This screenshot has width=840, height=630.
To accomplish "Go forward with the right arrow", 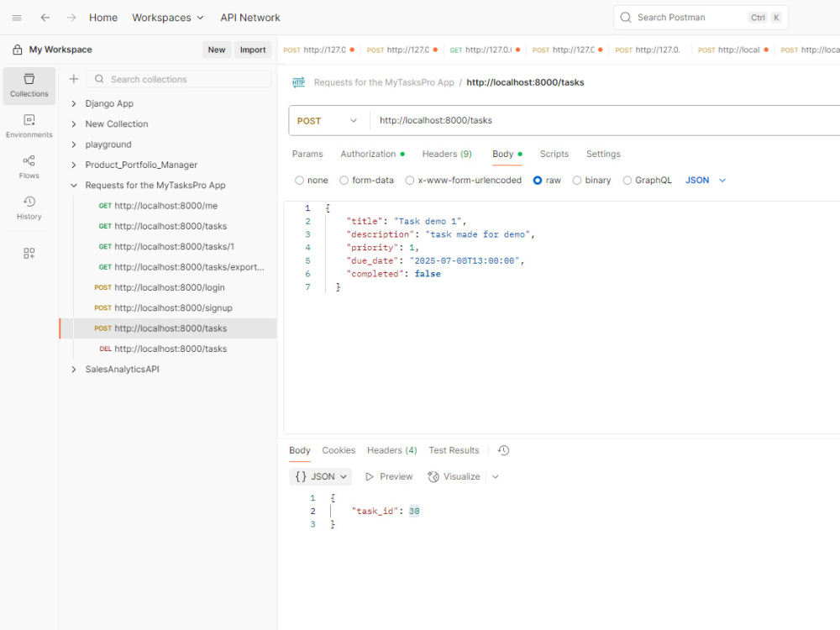I will point(71,18).
